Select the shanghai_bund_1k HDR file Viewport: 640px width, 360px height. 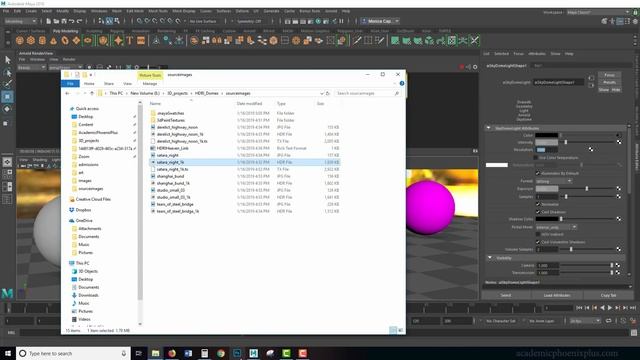[x=245, y=183]
